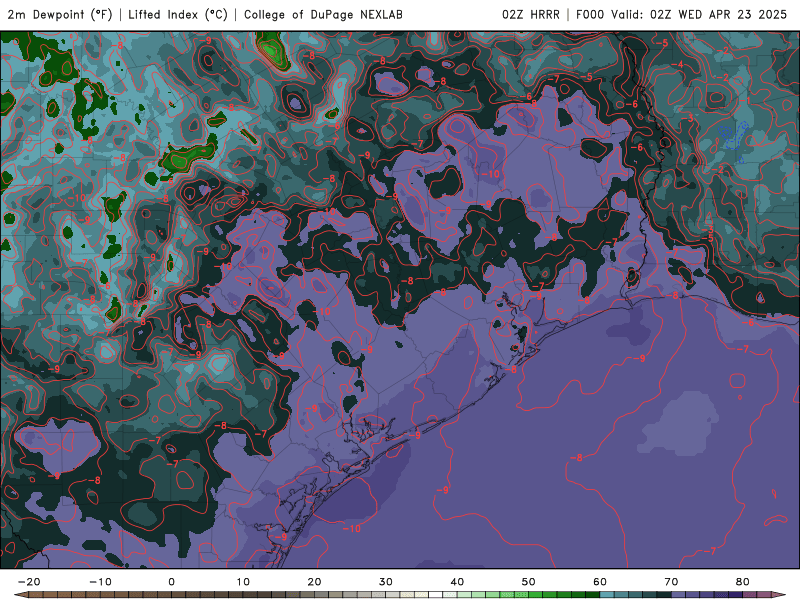Click the '40' color scale label
The width and height of the screenshot is (800, 600).
[457, 582]
